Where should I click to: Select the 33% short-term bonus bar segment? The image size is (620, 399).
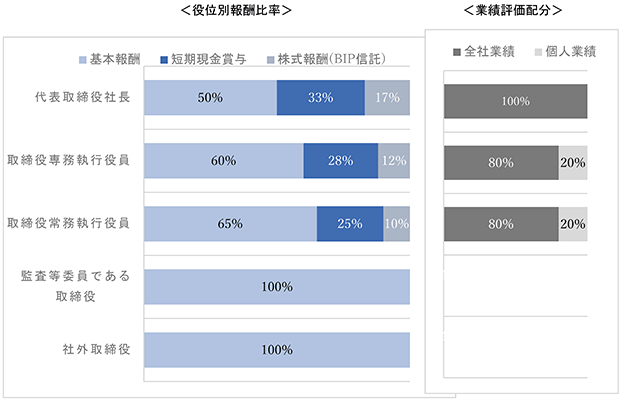(x=321, y=98)
